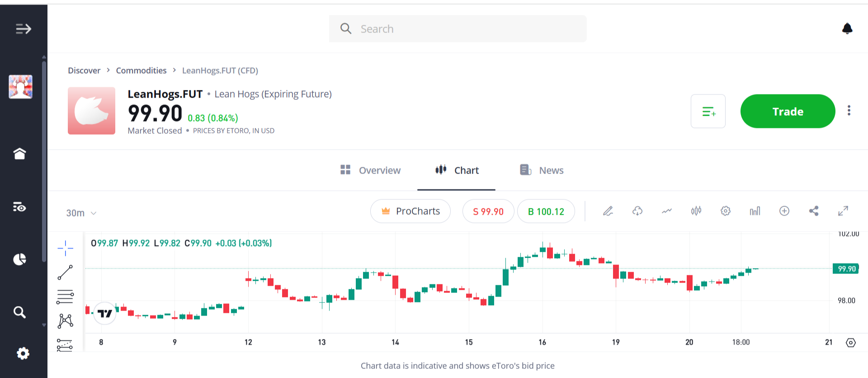Select the horizontal lines Fibonacci tool
868x378 pixels.
pos(65,297)
